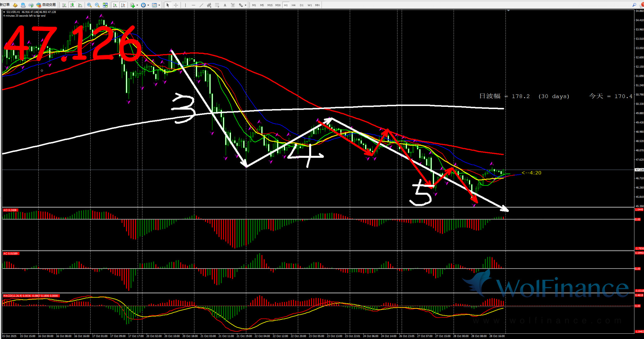
Task: Switch to the H4 timeframe
Action: coord(293,5)
